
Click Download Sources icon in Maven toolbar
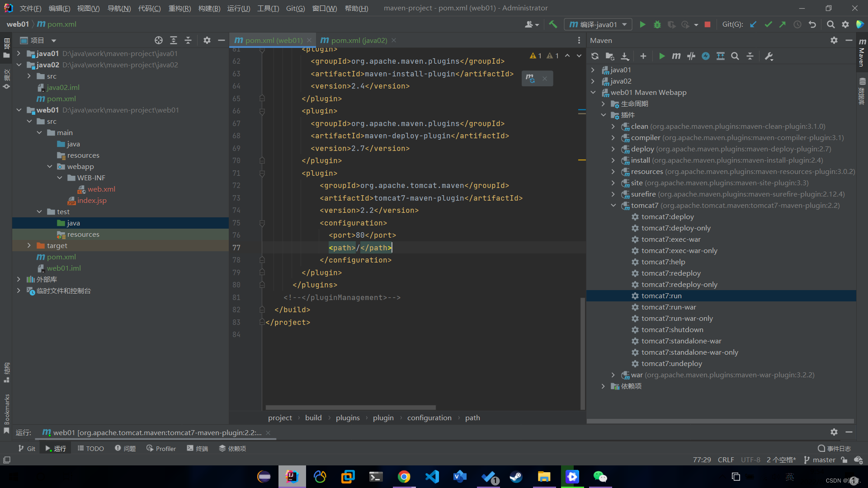click(x=625, y=56)
